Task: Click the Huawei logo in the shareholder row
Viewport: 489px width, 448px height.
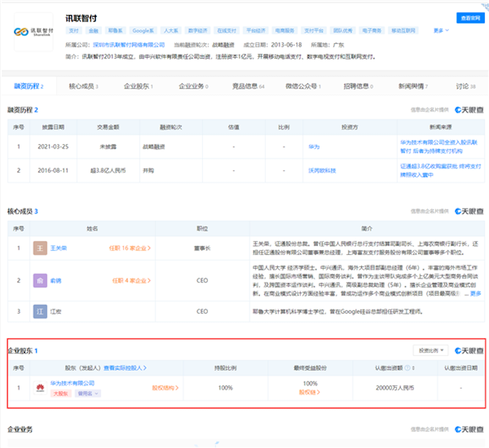Action: click(40, 388)
